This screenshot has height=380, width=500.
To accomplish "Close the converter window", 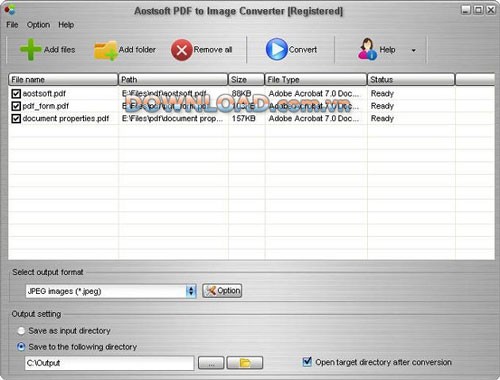I will tap(491, 10).
